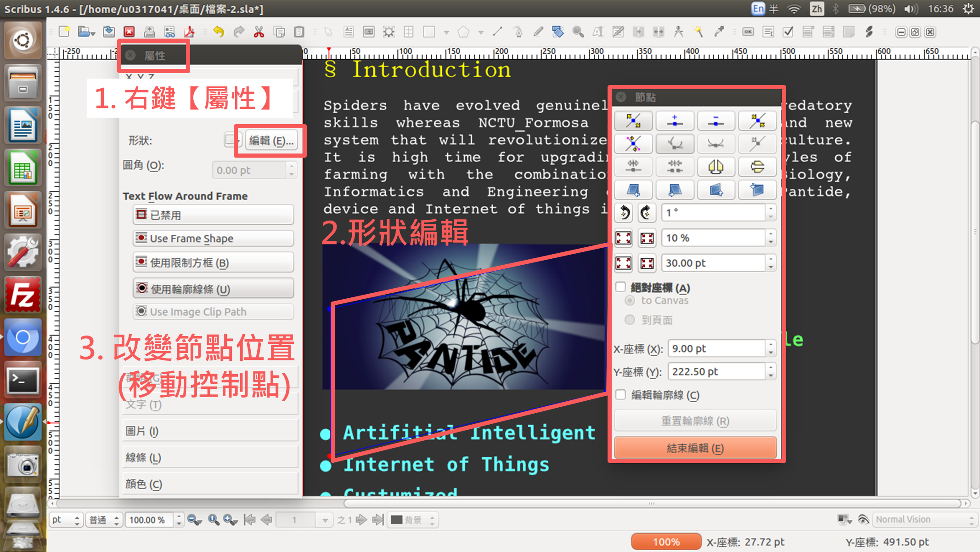Select the Delete Nodes tool

[716, 121]
